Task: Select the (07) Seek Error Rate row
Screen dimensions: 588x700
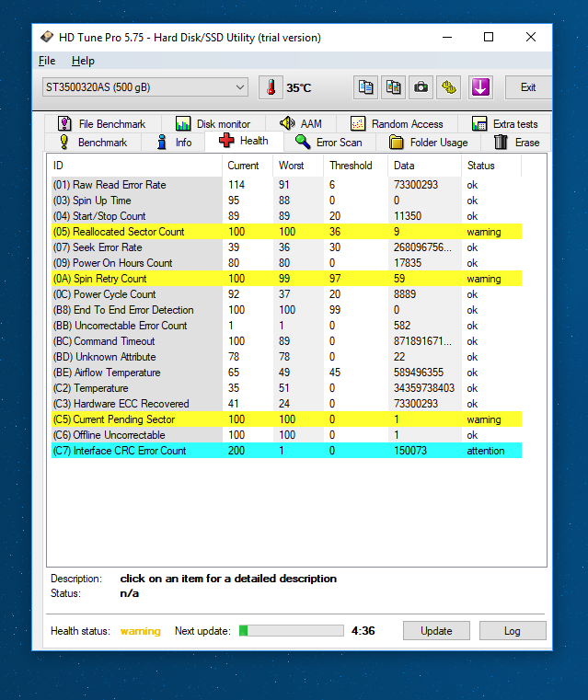Action: pyautogui.click(x=286, y=247)
